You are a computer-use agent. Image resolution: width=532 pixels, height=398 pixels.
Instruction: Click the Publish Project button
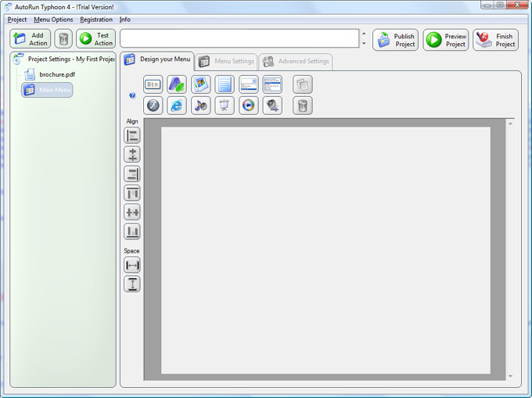[x=395, y=40]
